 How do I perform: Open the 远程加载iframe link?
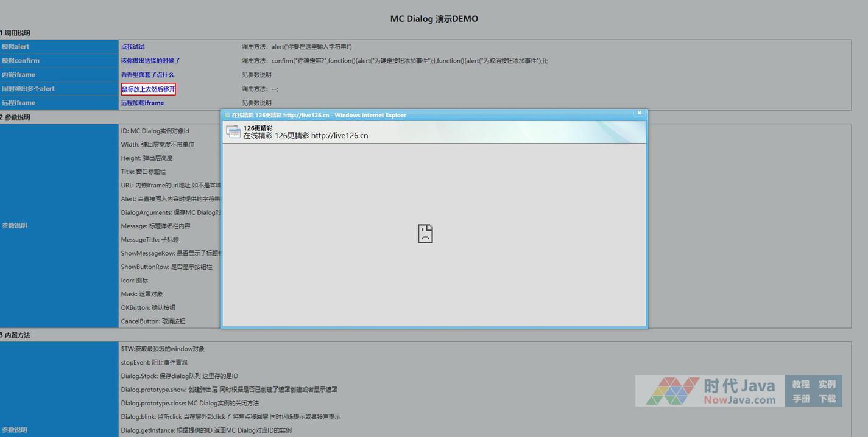143,103
